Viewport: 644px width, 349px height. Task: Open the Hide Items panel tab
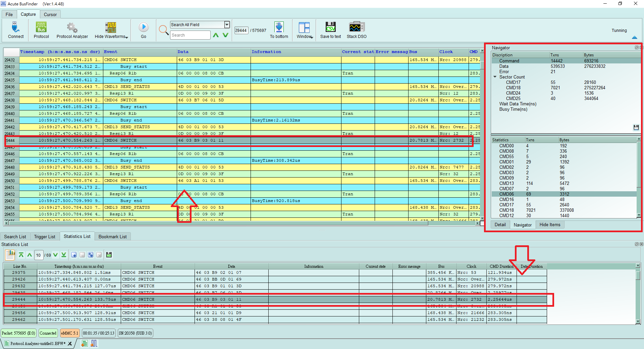pos(550,225)
